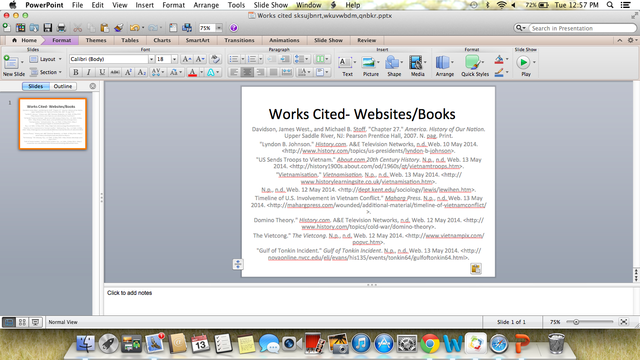Image resolution: width=640 pixels, height=360 pixels.
Task: Toggle Italic formatting
Action: pyautogui.click(x=89, y=72)
